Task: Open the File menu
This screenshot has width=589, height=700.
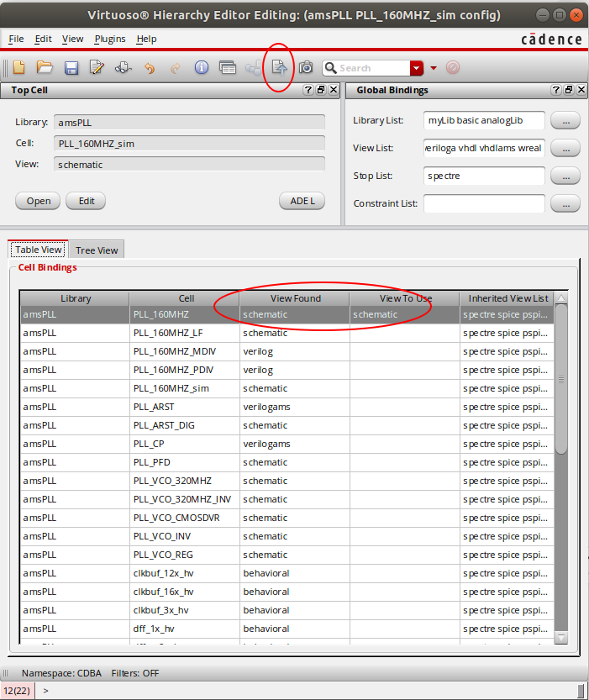Action: 16,39
